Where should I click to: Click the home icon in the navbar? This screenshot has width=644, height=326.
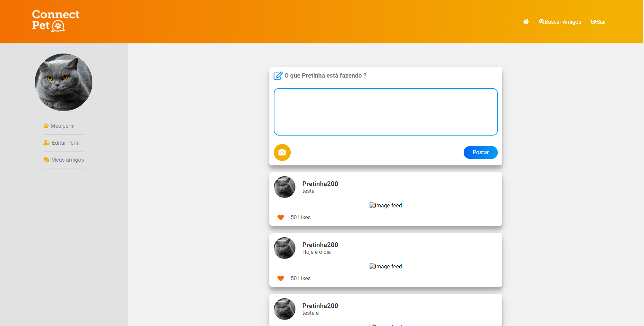526,21
